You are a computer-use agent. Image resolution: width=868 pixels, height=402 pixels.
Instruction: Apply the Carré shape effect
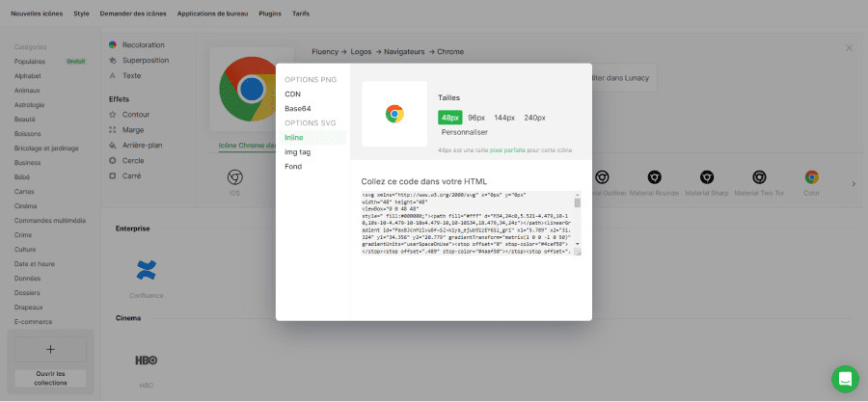125,175
